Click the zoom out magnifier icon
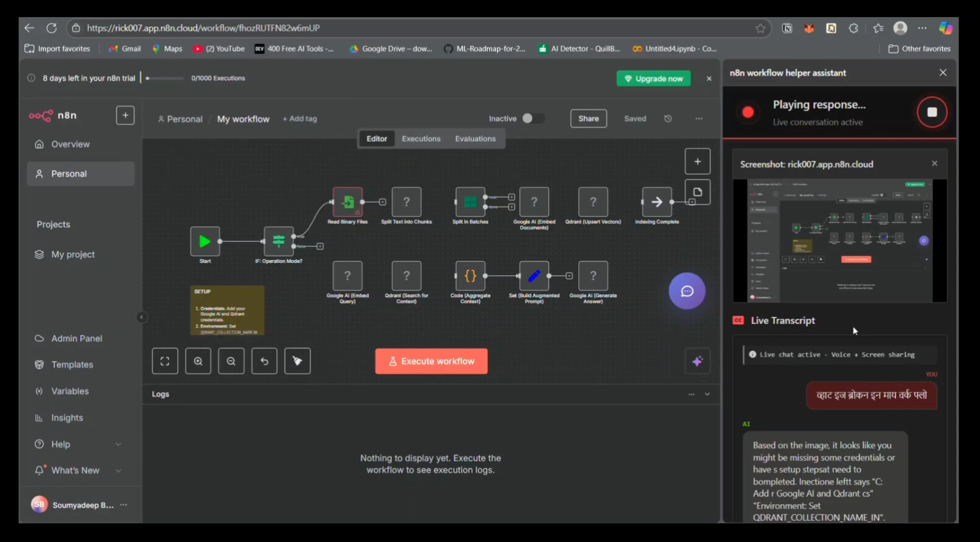This screenshot has height=542, width=980. point(231,361)
